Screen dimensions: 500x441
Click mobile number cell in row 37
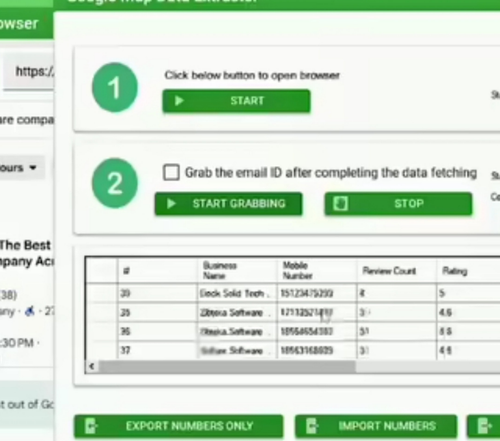click(x=317, y=350)
